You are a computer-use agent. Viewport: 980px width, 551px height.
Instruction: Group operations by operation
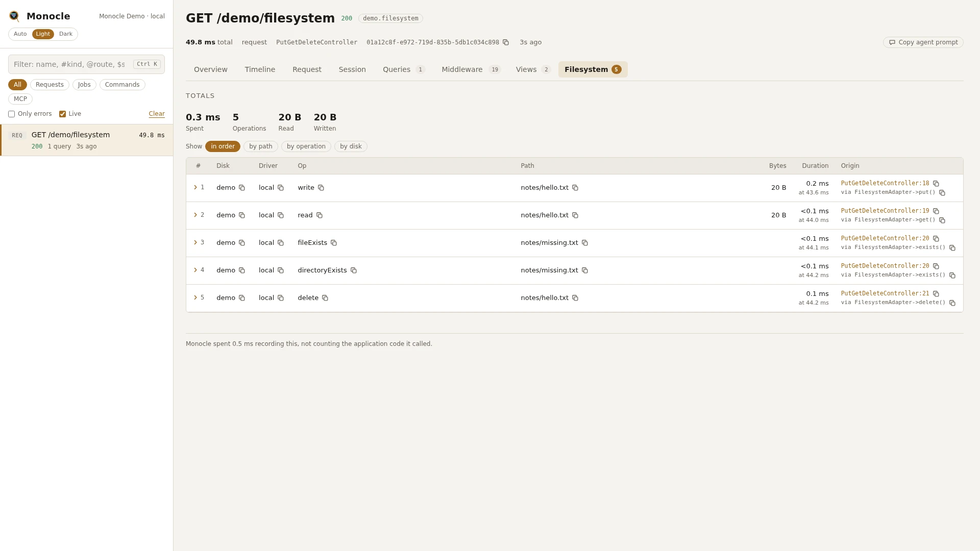pyautogui.click(x=306, y=146)
